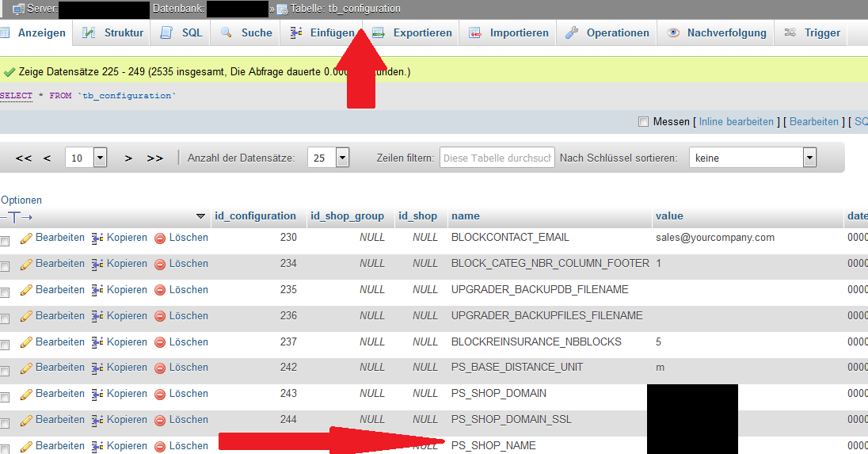Click Löschen for PS_SHOP_NAME row
Screen dimensions: 868x454
coord(188,446)
